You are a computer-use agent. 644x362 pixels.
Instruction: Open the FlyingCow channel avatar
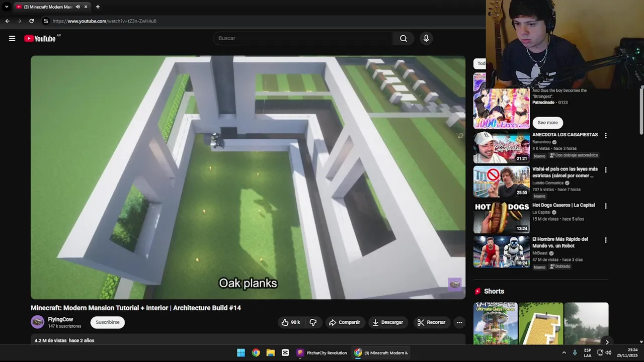pos(37,322)
